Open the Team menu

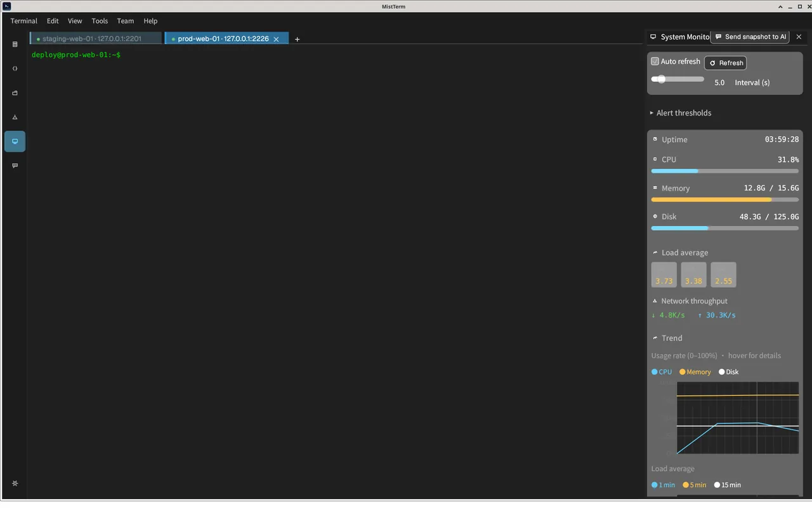(126, 21)
